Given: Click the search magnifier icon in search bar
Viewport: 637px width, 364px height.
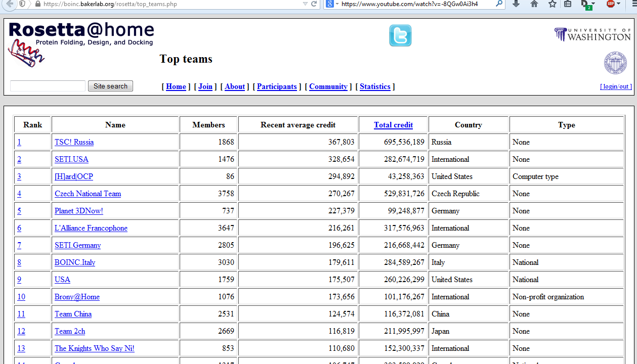Looking at the screenshot, I should tap(499, 4).
